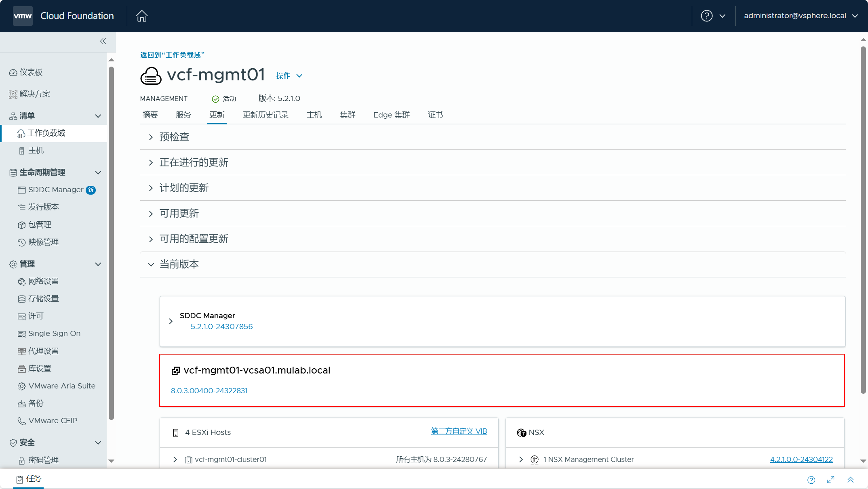The height and width of the screenshot is (489, 868).
Task: Expand the 可用更新 section
Action: (x=151, y=214)
